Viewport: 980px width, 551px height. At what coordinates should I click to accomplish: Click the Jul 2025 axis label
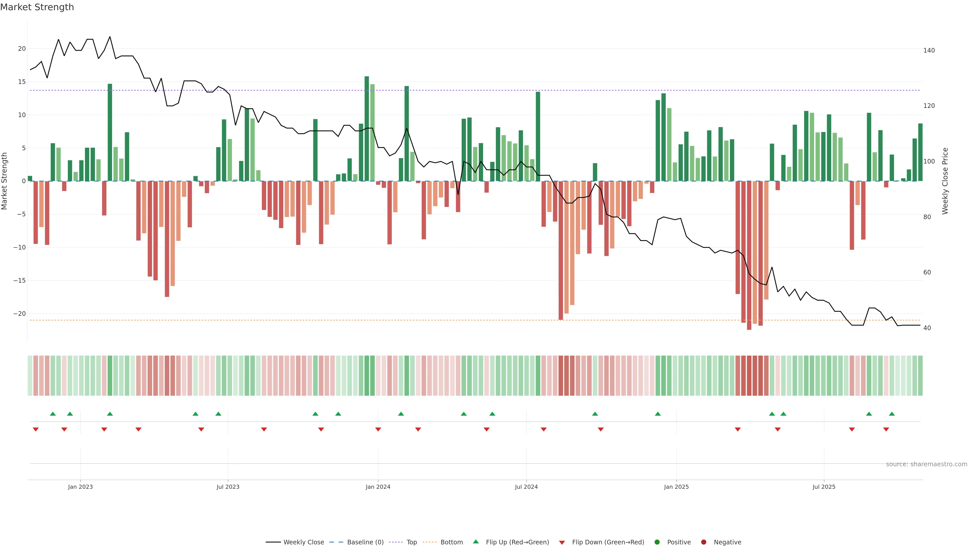(824, 487)
